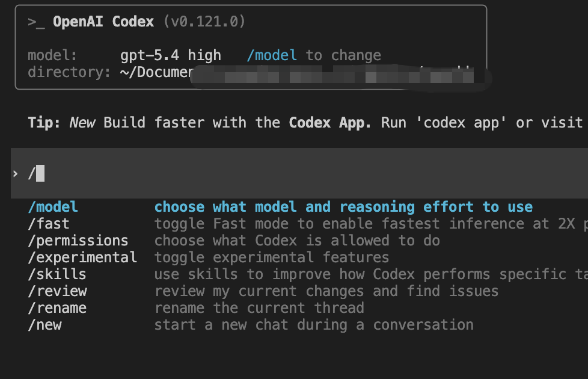This screenshot has width=588, height=379.
Task: Open /permissions to choose what Codex can do
Action: click(78, 240)
